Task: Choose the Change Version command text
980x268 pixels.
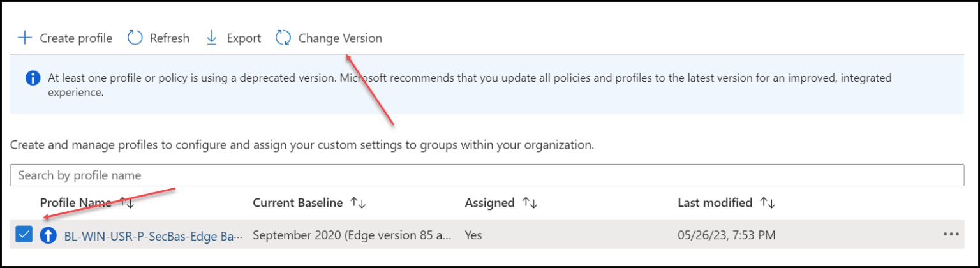Action: pyautogui.click(x=340, y=38)
